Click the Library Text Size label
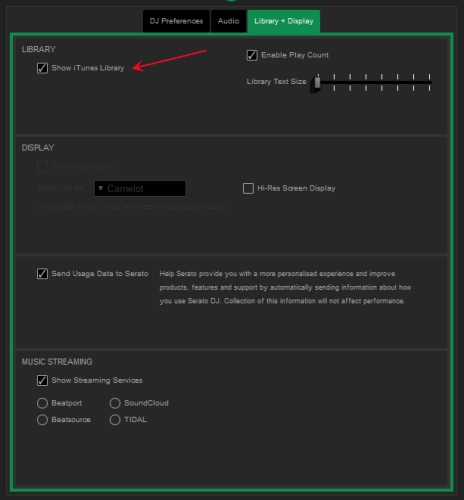 point(276,82)
